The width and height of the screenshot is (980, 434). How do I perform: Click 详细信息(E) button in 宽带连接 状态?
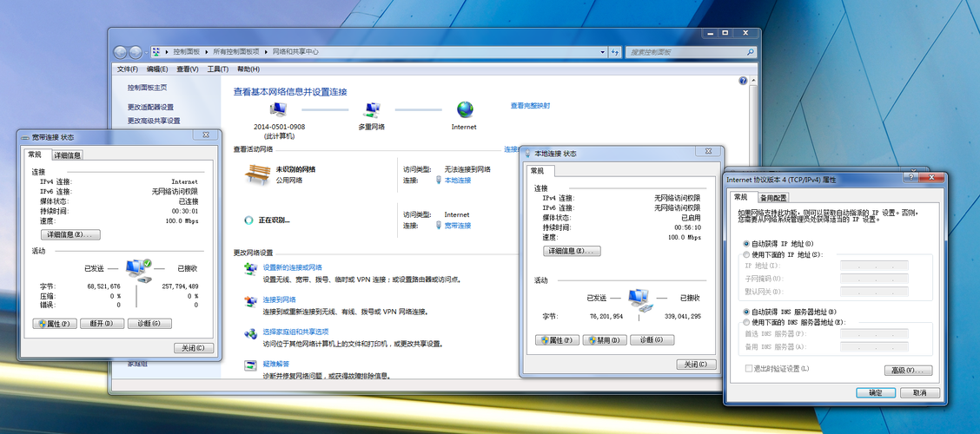click(70, 235)
